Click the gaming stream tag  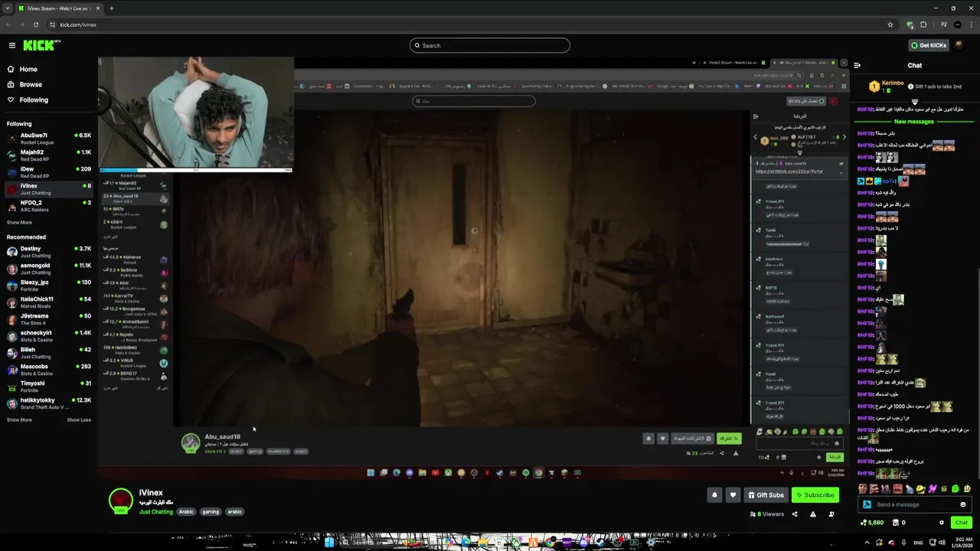coord(211,512)
